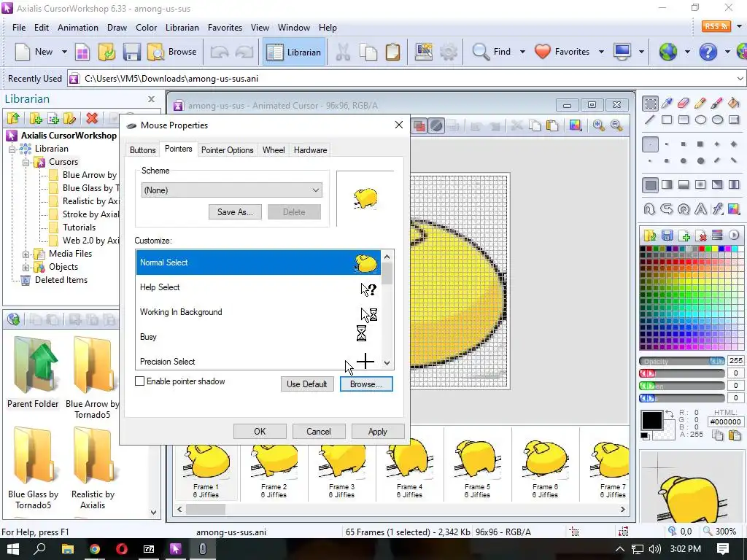The height and width of the screenshot is (560, 747).
Task: Cancel the Mouse Properties dialog
Action: [x=318, y=432]
